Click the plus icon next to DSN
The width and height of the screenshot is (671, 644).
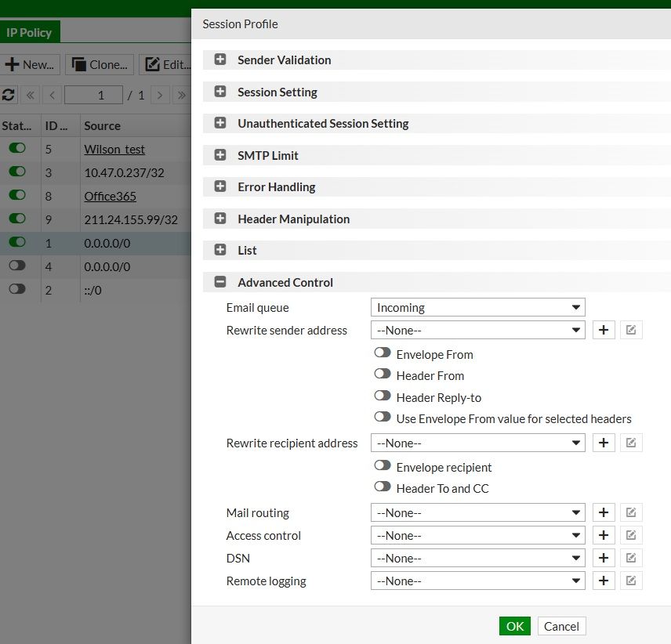(603, 559)
